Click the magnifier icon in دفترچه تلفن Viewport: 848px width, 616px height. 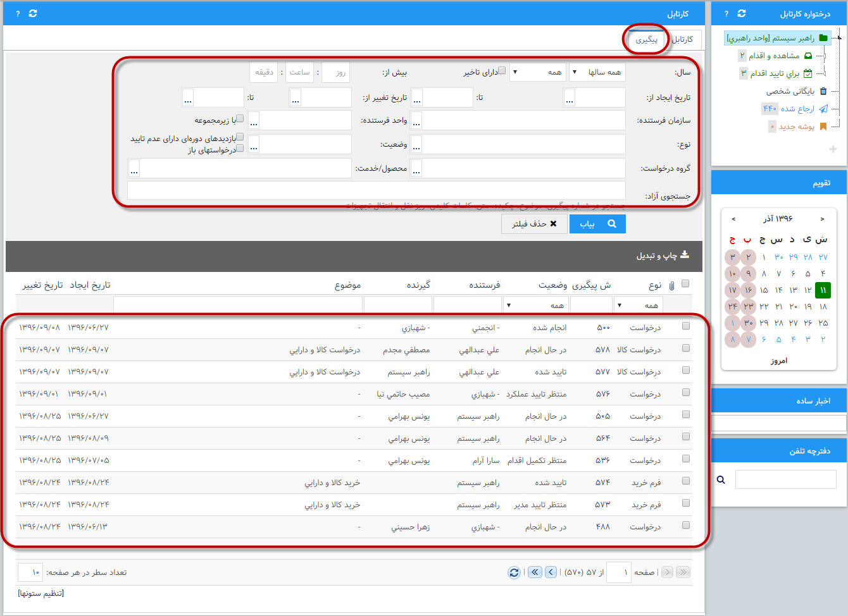point(721,480)
